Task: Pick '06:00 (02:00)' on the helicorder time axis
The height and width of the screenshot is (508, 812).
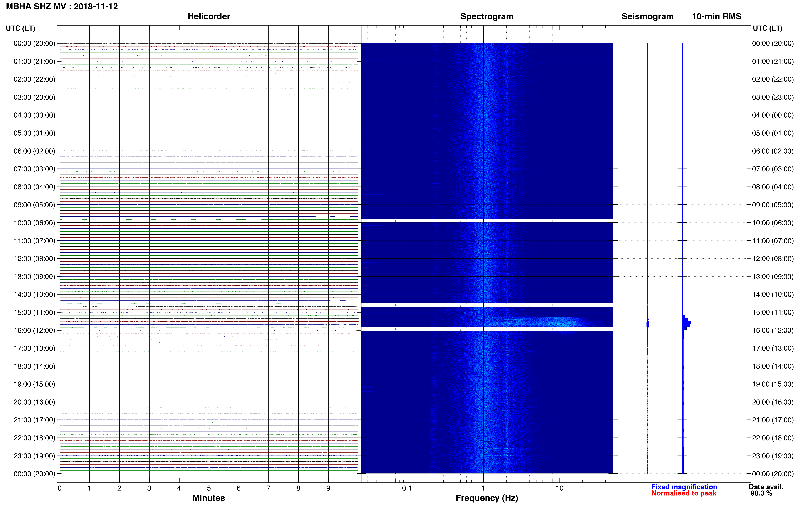Action: 34,151
